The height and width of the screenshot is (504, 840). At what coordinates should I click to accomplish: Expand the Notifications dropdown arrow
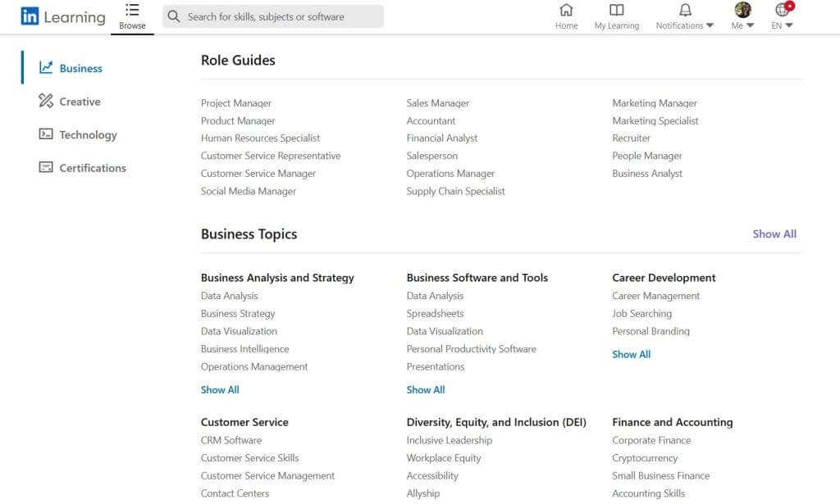click(x=710, y=25)
